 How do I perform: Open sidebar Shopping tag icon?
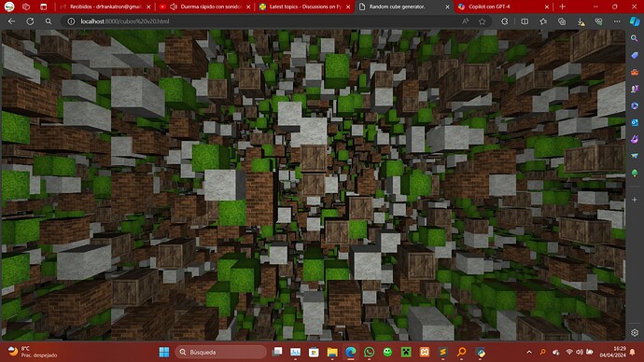coord(635,55)
